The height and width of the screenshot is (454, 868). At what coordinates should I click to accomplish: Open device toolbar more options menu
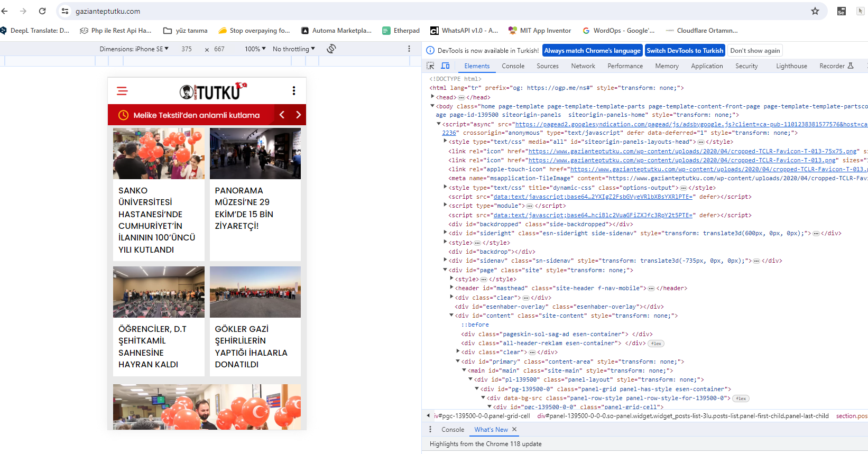[x=409, y=49]
